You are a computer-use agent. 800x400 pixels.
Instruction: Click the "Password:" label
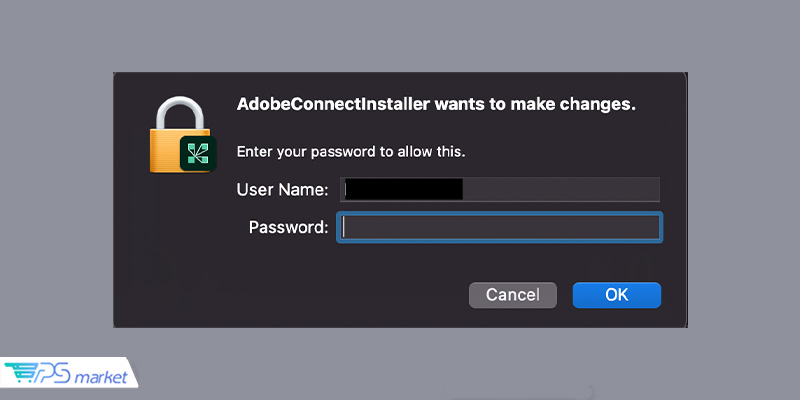288,227
